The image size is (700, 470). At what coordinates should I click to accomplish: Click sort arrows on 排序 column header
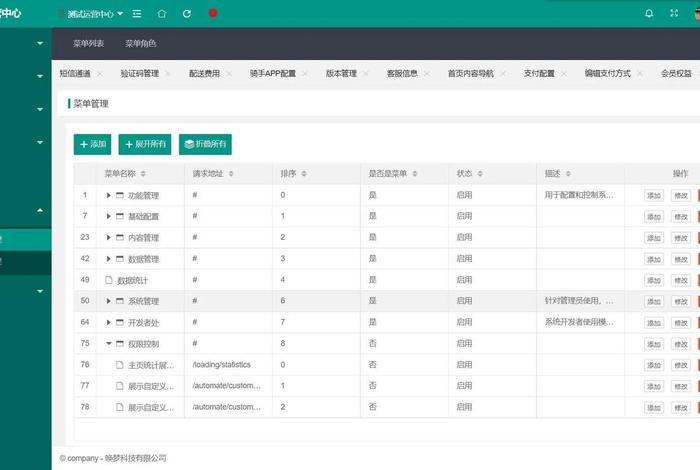(x=305, y=174)
